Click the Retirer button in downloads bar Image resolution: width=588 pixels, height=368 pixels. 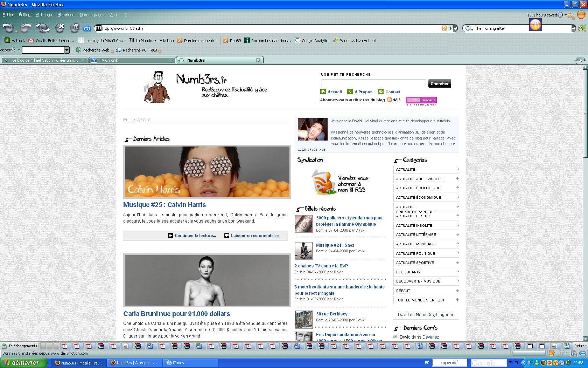tap(580, 346)
